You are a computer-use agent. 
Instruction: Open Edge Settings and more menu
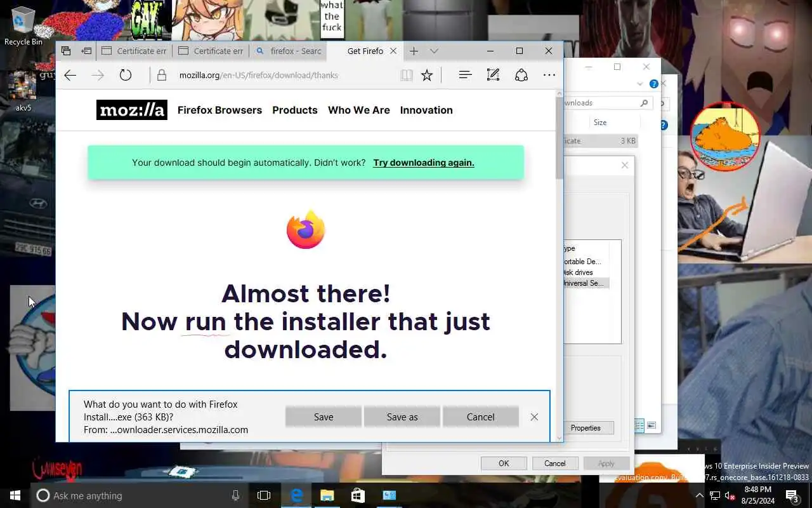[x=549, y=75]
